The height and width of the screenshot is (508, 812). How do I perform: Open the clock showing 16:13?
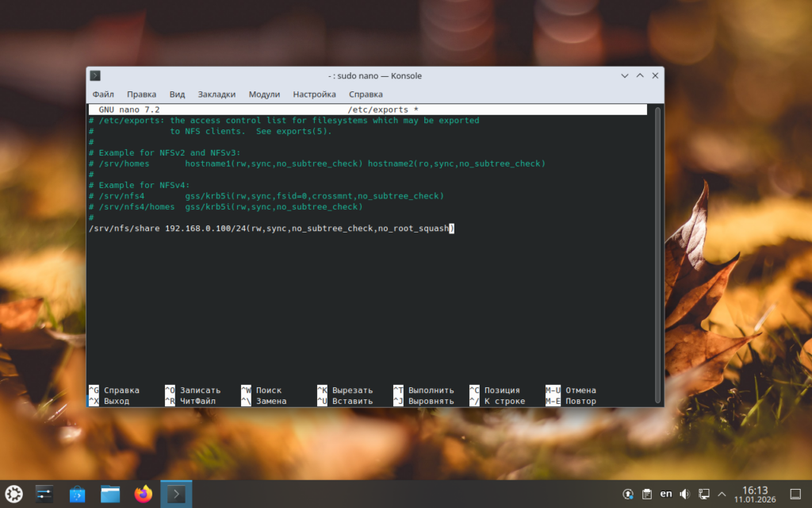tap(755, 494)
